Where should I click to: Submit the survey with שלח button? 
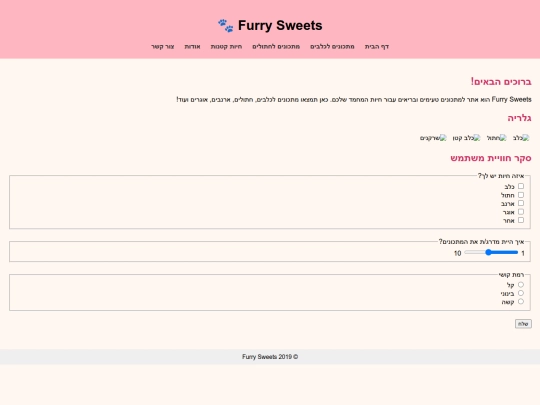[523, 324]
